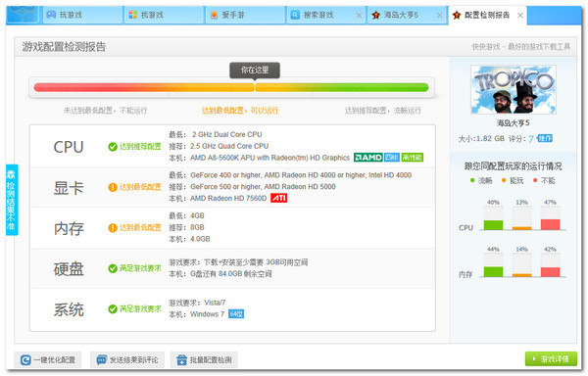The width and height of the screenshot is (588, 376).
Task: Click the AMD A8-5600K APU text
Action: coord(270,158)
